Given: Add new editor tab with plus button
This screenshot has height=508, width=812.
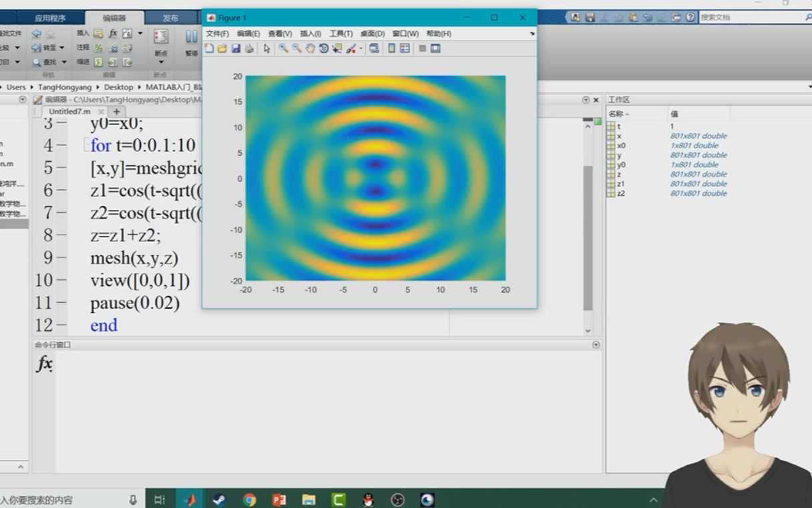Looking at the screenshot, I should [x=116, y=112].
